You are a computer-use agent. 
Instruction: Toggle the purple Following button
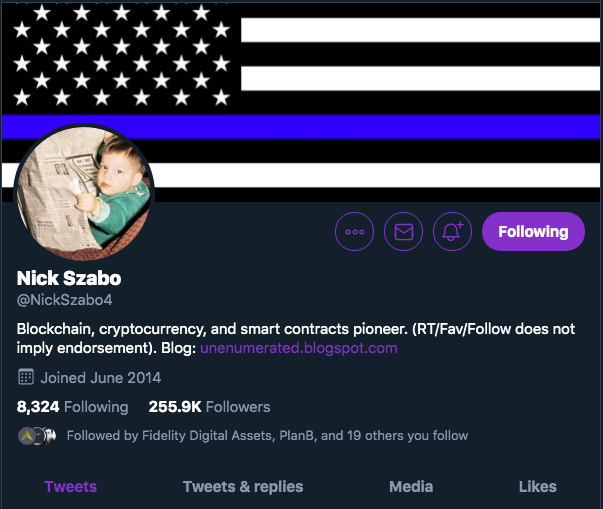click(x=533, y=231)
